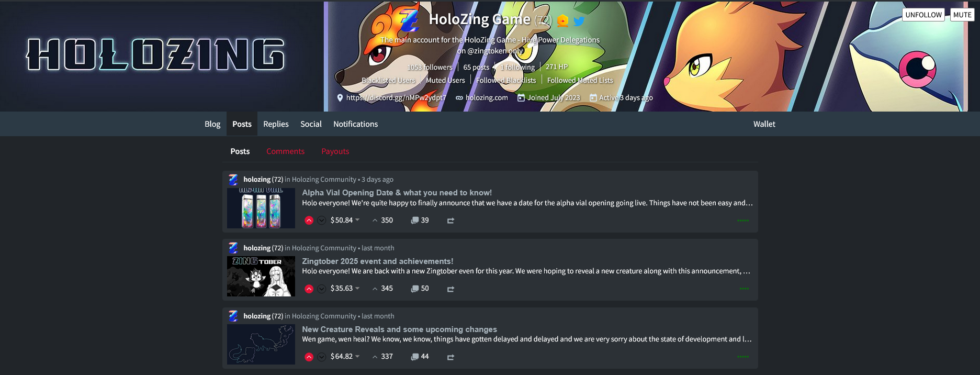980x375 pixels.
Task: Open the orange badge icon beside the profile name
Action: pos(562,21)
